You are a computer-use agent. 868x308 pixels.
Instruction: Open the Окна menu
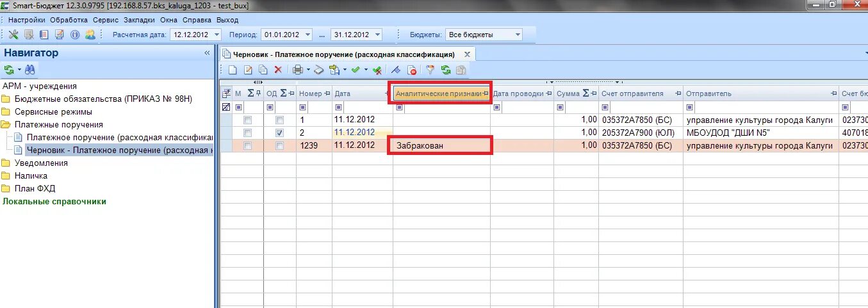[168, 20]
